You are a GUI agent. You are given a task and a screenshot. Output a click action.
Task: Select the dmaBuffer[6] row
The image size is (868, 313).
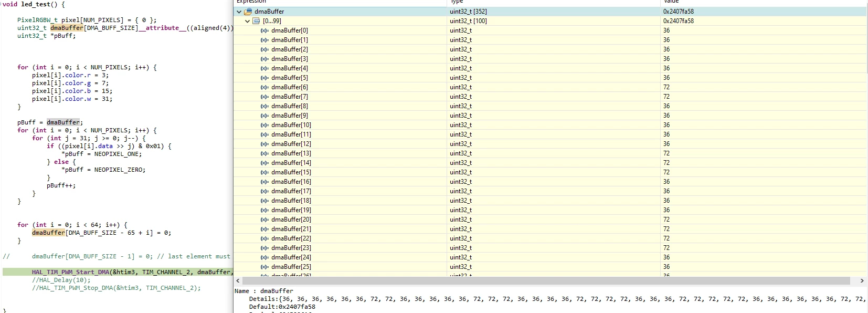pyautogui.click(x=550, y=87)
